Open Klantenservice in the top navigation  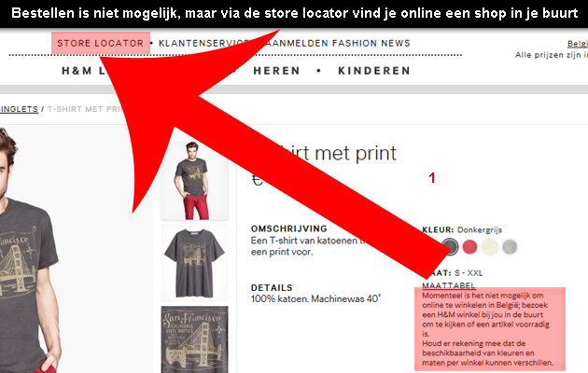pyautogui.click(x=204, y=44)
